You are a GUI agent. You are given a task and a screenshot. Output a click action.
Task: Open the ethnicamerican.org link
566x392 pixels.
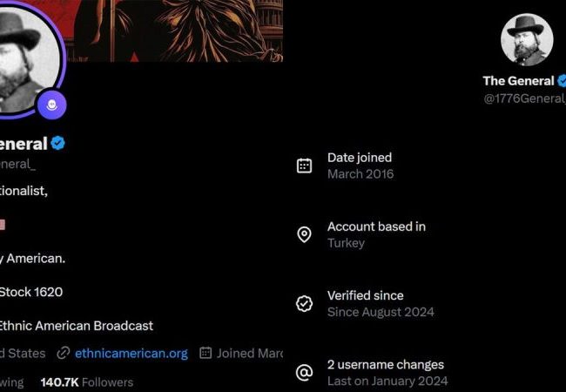point(131,354)
